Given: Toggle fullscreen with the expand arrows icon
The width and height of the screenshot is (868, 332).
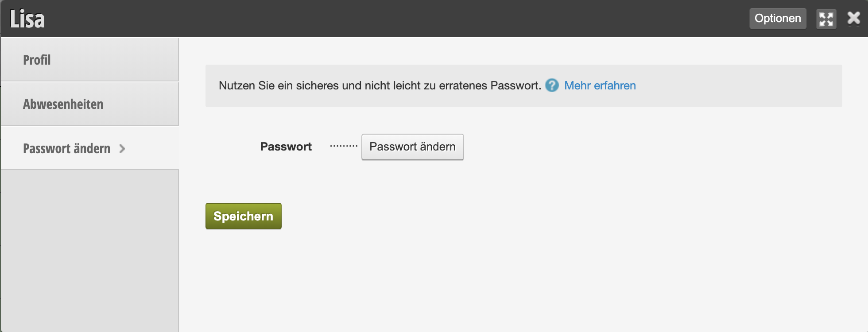Looking at the screenshot, I should (x=826, y=19).
